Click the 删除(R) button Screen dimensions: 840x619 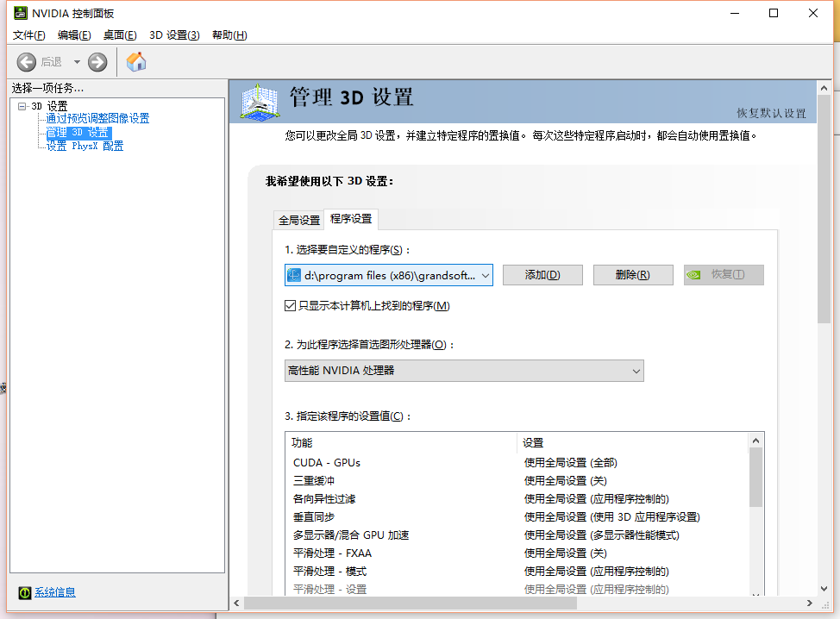pos(633,275)
